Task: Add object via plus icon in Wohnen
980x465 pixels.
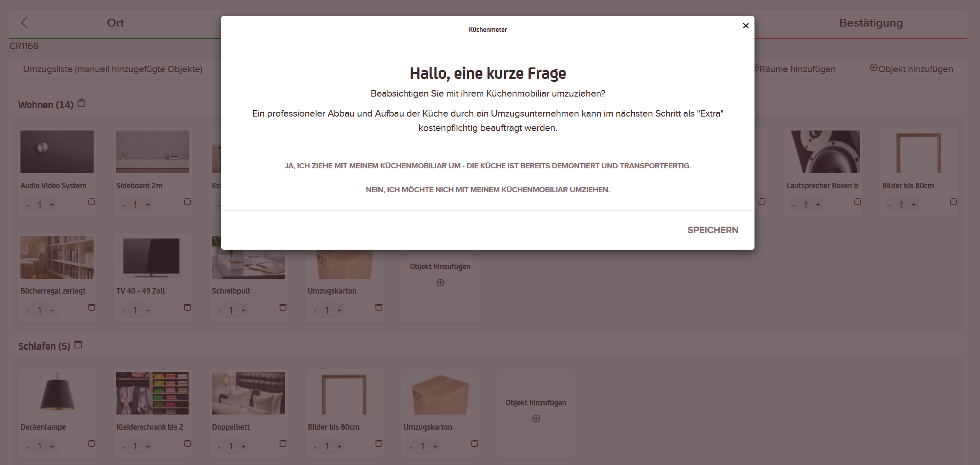Action: pos(440,283)
